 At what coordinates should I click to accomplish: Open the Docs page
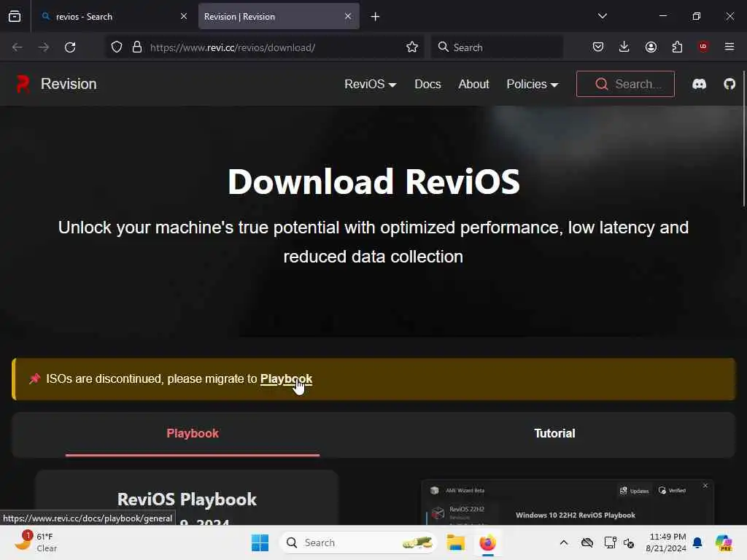point(427,85)
